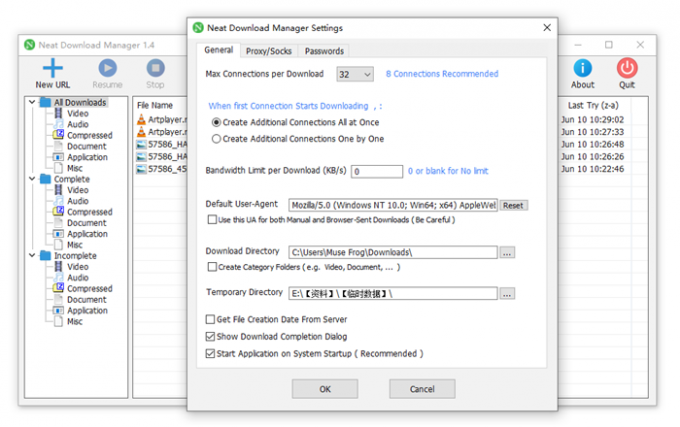The width and height of the screenshot is (680, 427).
Task: Browse for Download Directory
Action: [x=507, y=252]
